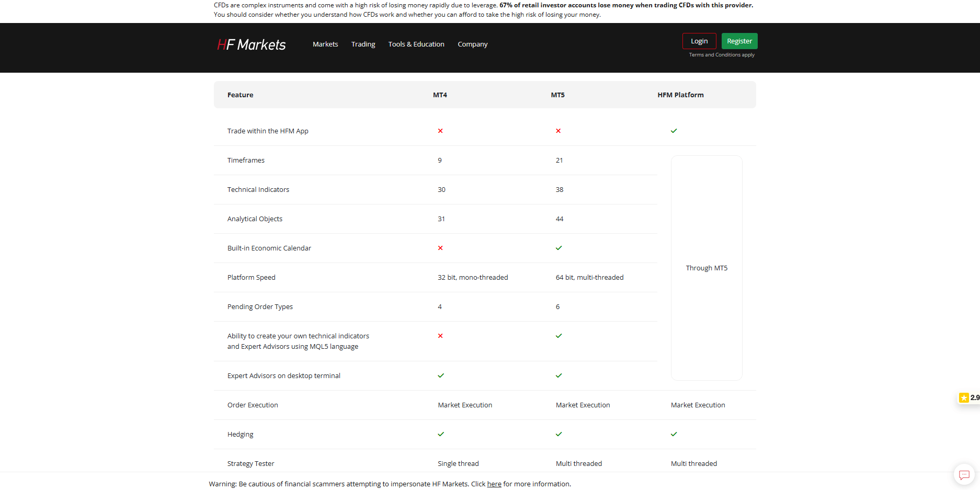Click HFM Platform 'Market Execution' cell
Image resolution: width=980 pixels, height=490 pixels.
(x=698, y=405)
